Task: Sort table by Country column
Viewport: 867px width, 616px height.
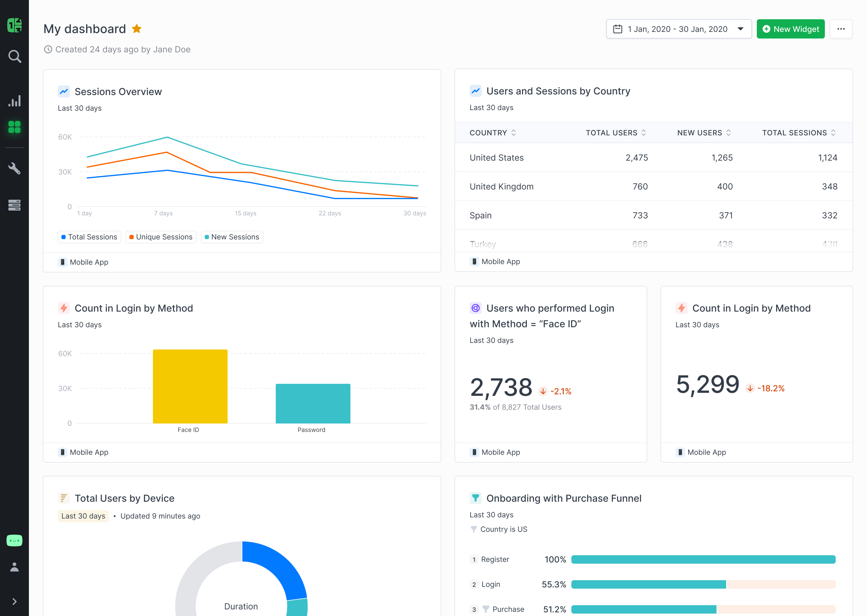Action: click(x=492, y=133)
